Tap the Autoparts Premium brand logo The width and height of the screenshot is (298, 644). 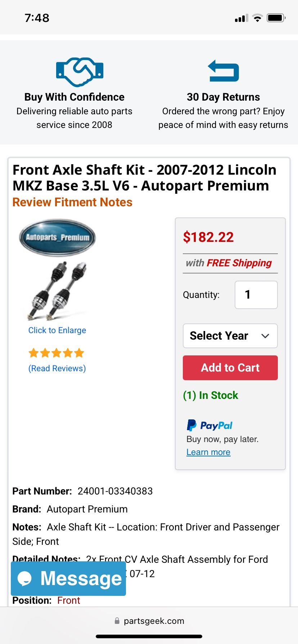58,237
